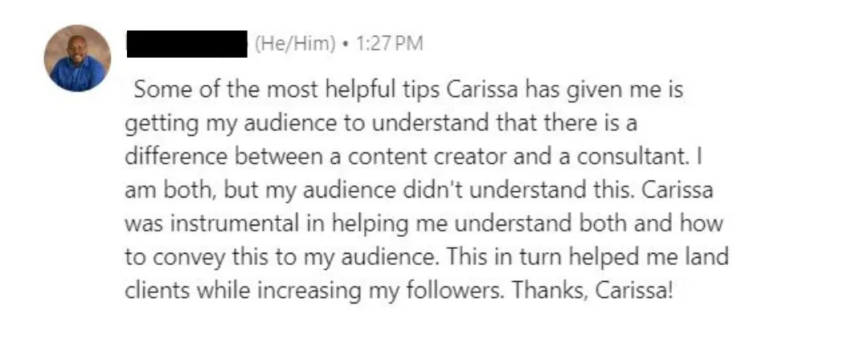Image resolution: width=868 pixels, height=350 pixels.
Task: Click the words 'was instrumental'
Action: (x=211, y=223)
